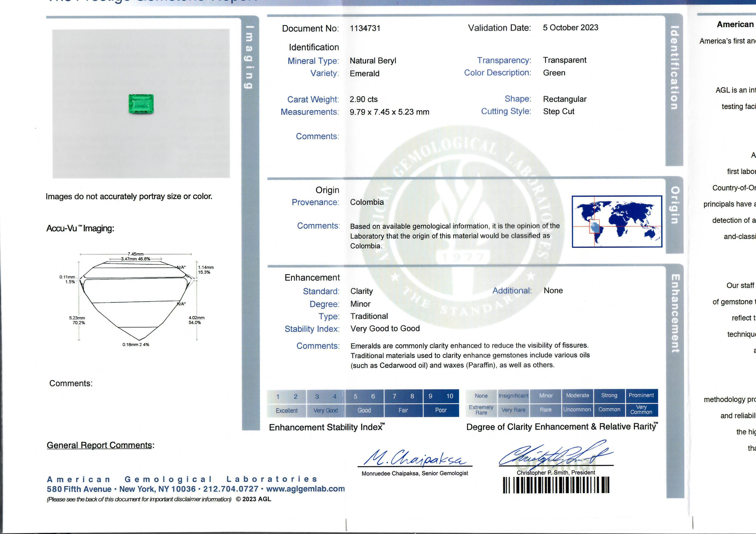
Task: Click transparency value 'Transparent'
Action: point(564,60)
